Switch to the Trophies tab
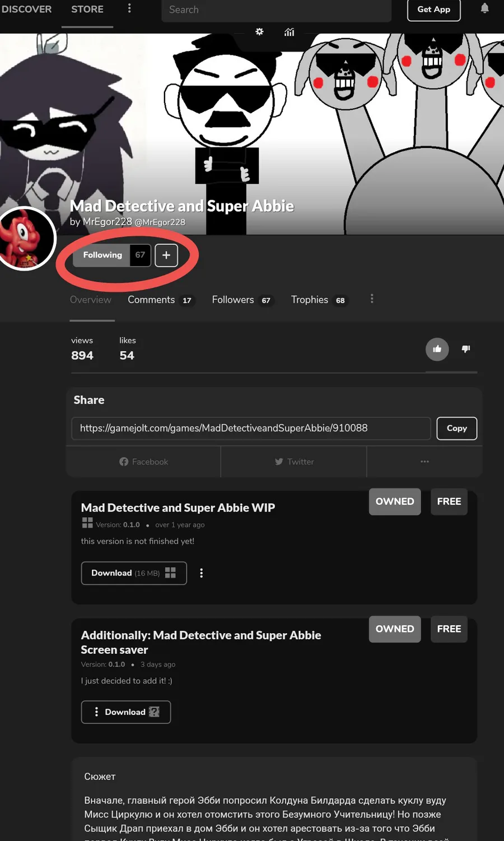This screenshot has width=504, height=841. tap(319, 300)
